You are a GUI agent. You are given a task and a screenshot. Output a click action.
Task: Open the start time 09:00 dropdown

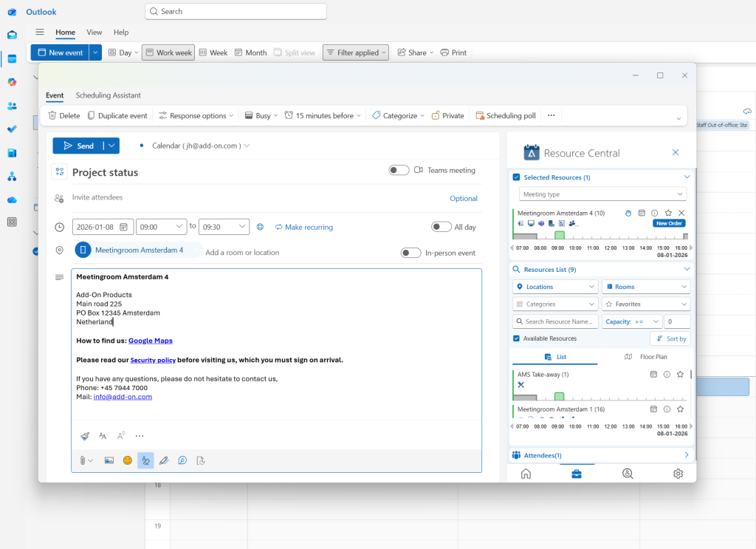[161, 227]
